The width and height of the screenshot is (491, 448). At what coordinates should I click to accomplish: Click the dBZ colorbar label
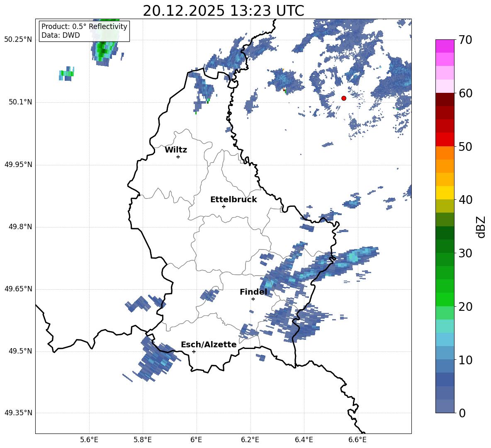tap(481, 227)
